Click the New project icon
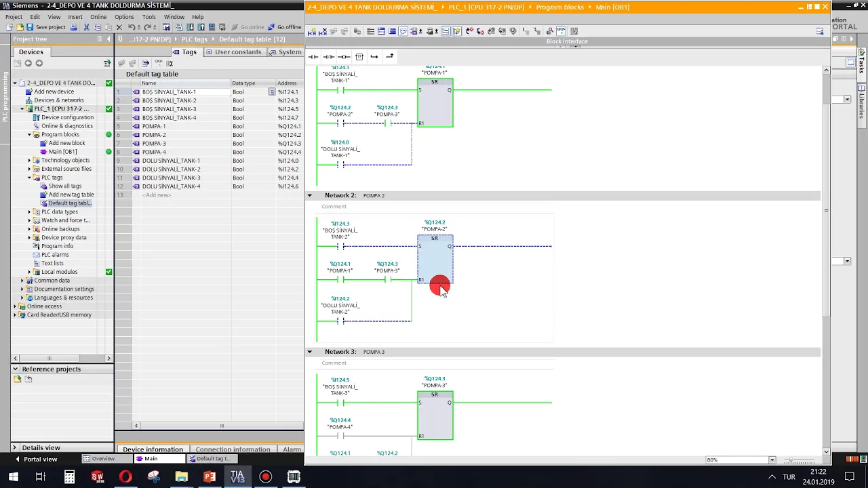 tap(9, 27)
